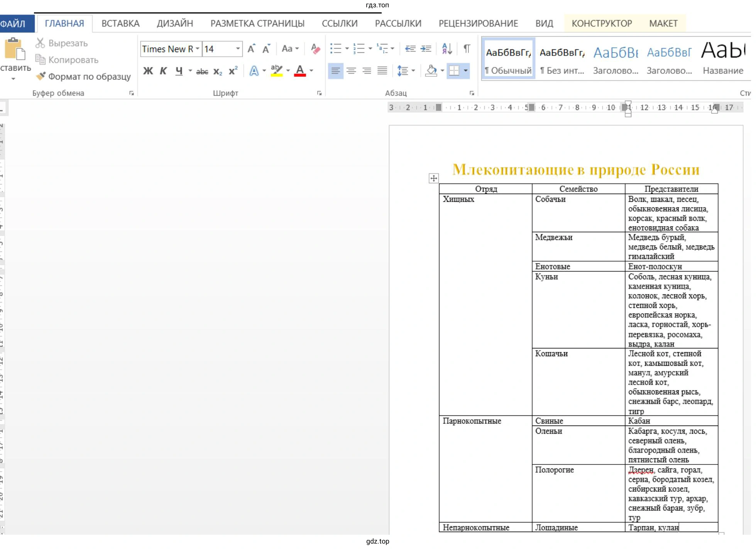The height and width of the screenshot is (549, 756).
Task: Toggle show paragraph marks (¶)
Action: (x=467, y=49)
